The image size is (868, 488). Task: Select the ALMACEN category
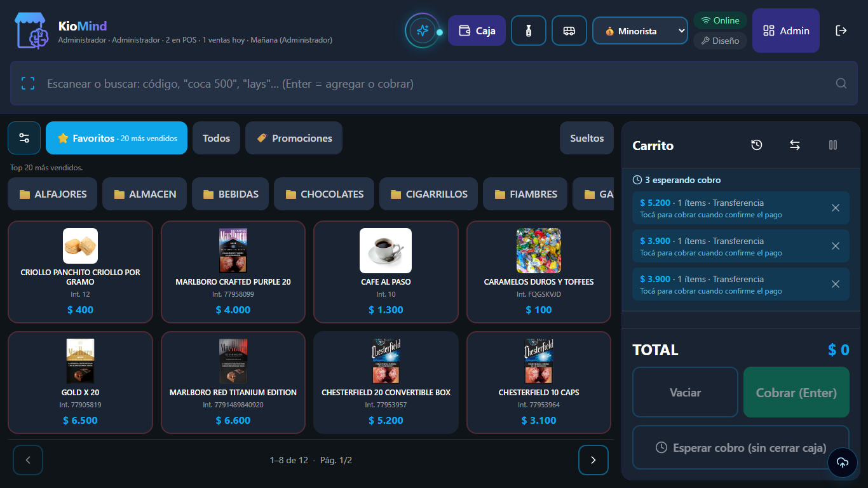[x=145, y=194]
